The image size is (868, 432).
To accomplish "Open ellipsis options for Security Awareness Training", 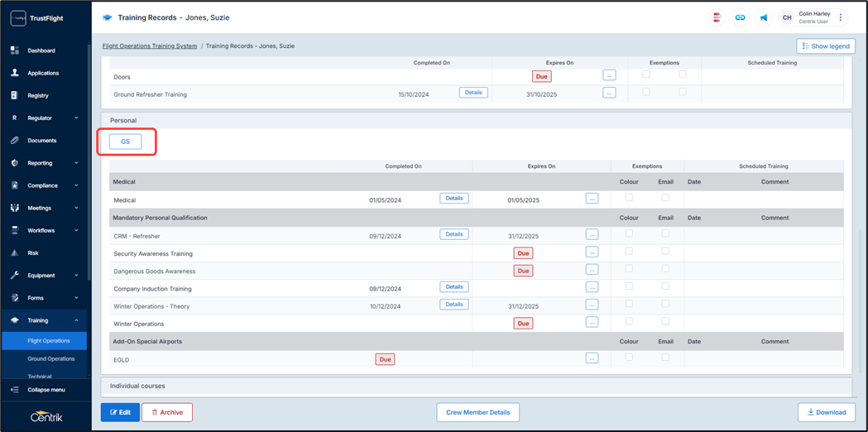I will point(592,252).
